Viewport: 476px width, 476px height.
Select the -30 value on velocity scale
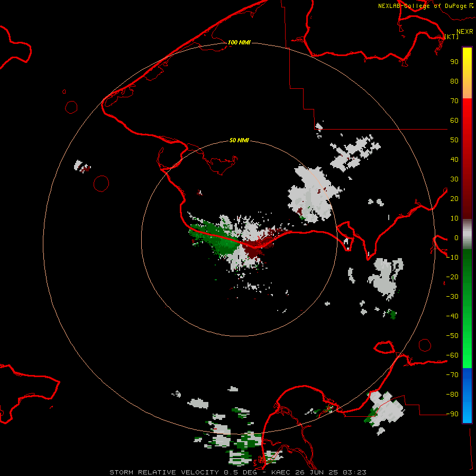(x=452, y=297)
